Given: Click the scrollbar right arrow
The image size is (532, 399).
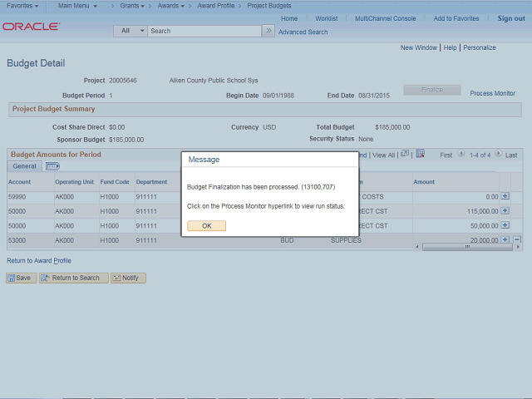Looking at the screenshot, I should [517, 247].
